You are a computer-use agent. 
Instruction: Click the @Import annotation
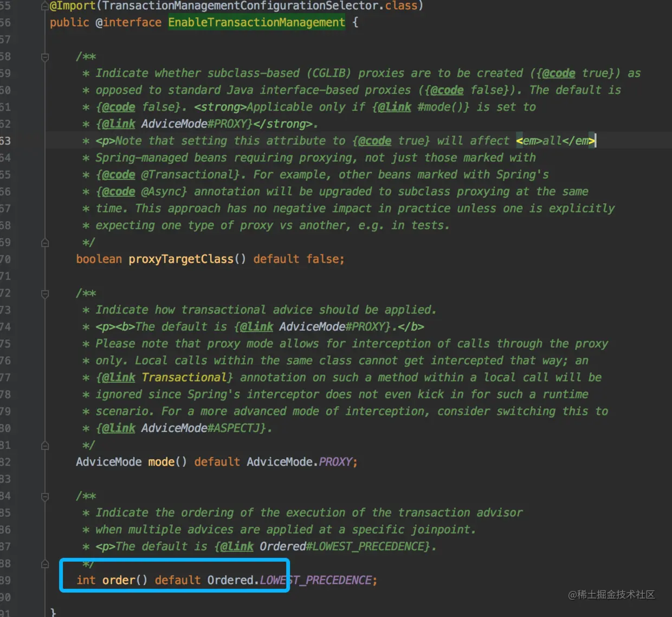[72, 6]
